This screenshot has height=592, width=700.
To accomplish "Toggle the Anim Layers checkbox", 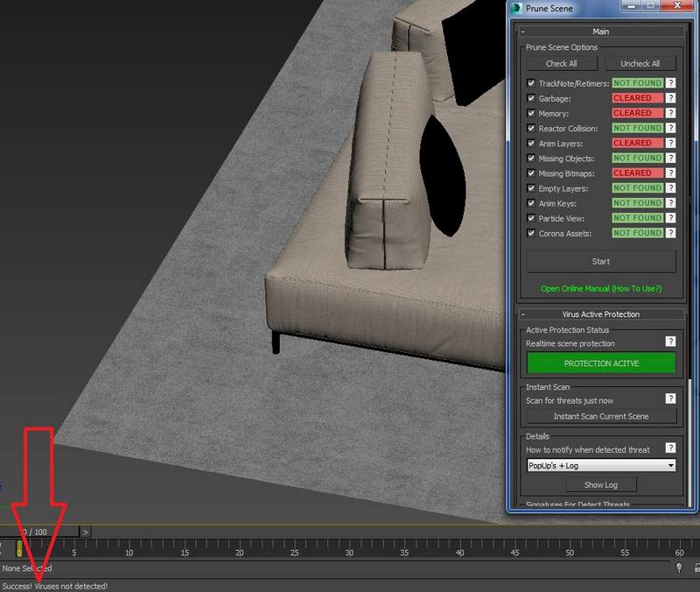I will [x=531, y=144].
